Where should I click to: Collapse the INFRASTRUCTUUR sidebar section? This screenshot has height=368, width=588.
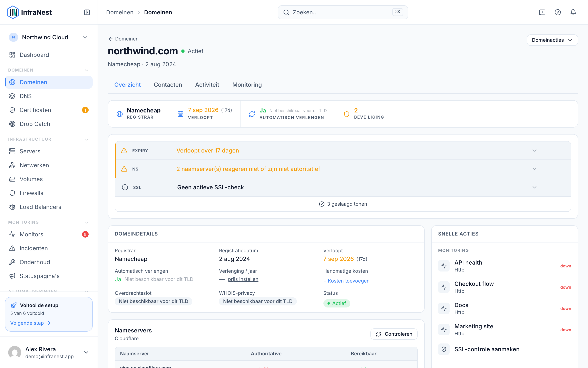[x=87, y=139]
